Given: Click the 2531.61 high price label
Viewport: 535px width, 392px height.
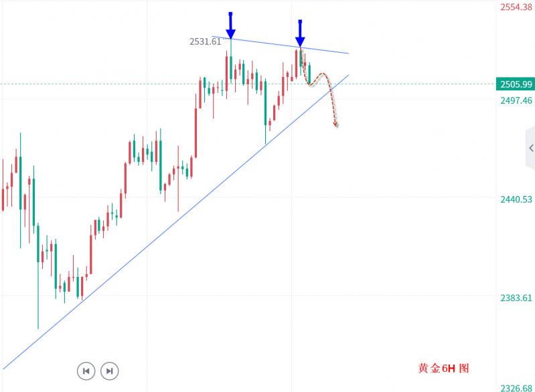Looking at the screenshot, I should [x=205, y=41].
